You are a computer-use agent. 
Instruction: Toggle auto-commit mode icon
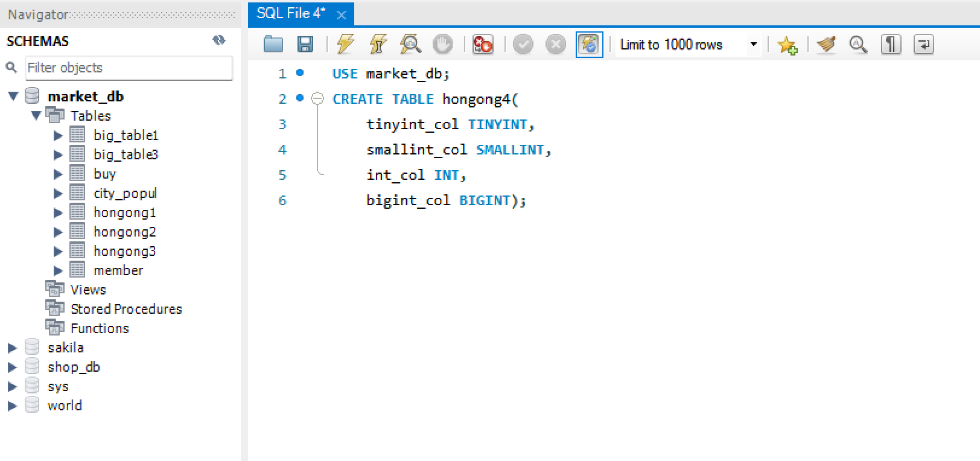590,45
